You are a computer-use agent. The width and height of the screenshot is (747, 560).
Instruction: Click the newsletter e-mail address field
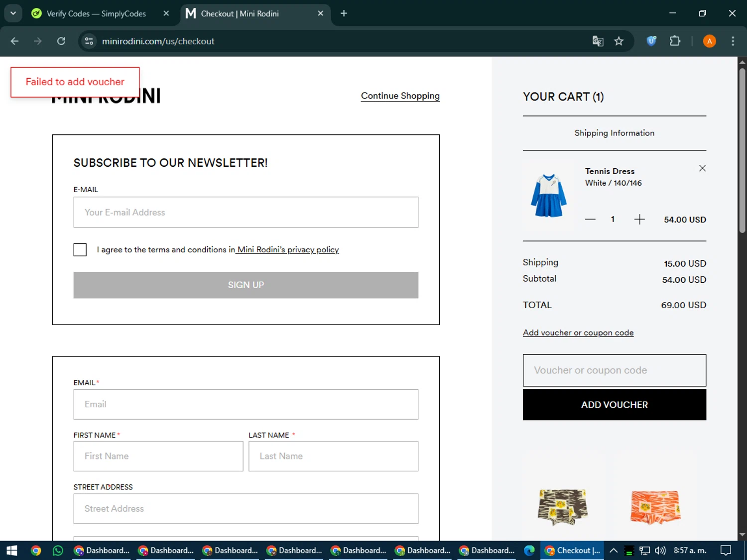point(246,212)
